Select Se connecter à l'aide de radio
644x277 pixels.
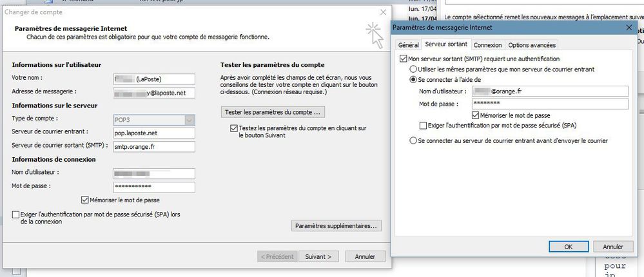coord(413,80)
